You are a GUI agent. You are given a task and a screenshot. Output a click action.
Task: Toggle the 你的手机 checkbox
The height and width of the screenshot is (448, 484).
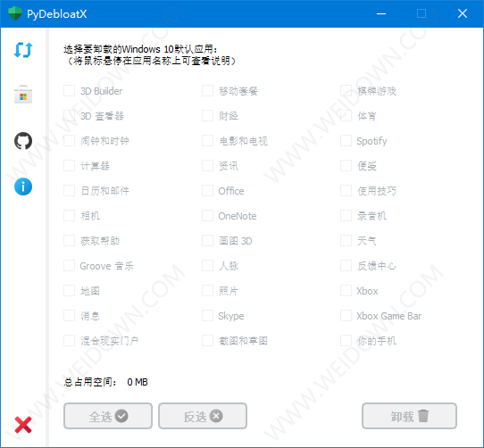pyautogui.click(x=346, y=341)
